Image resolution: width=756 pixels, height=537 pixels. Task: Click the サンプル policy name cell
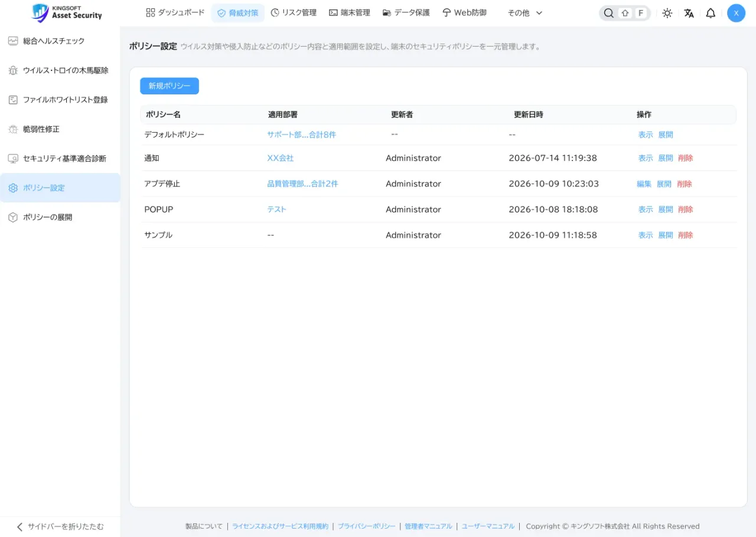click(x=158, y=235)
